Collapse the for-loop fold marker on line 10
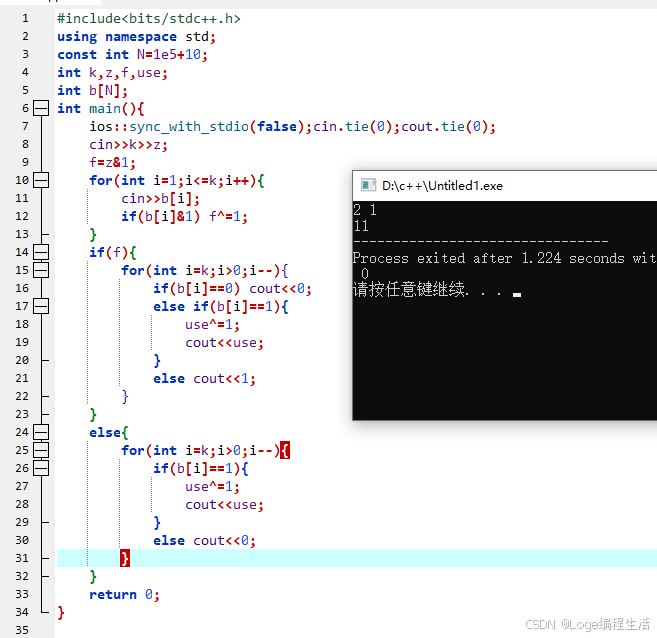This screenshot has height=638, width=657. [x=41, y=180]
